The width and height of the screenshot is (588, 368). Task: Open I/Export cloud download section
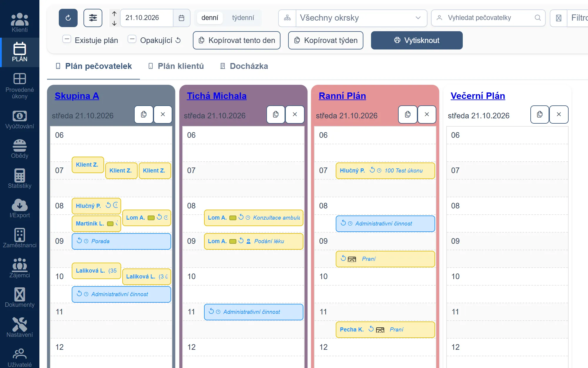19,208
